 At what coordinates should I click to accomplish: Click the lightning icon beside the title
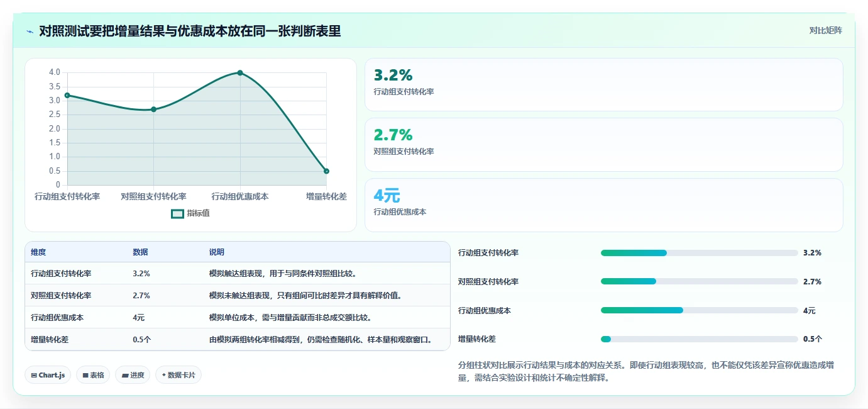click(x=30, y=31)
